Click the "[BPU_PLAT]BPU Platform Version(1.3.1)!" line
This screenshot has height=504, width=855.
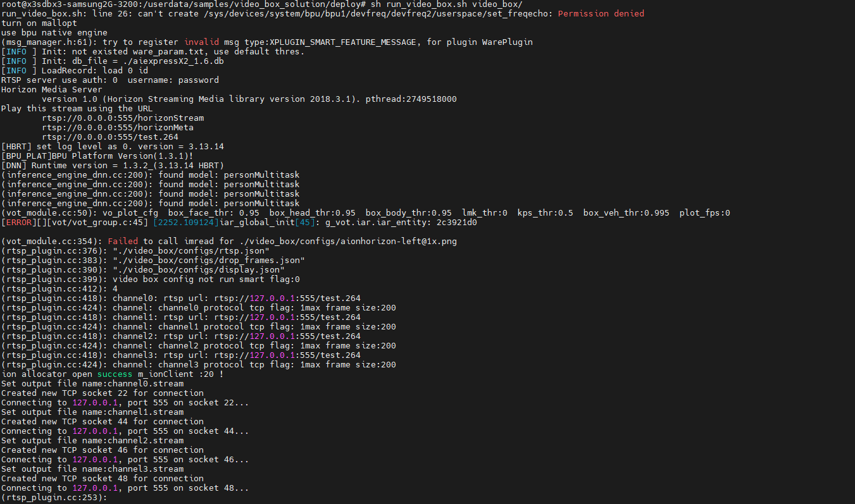[x=97, y=156]
